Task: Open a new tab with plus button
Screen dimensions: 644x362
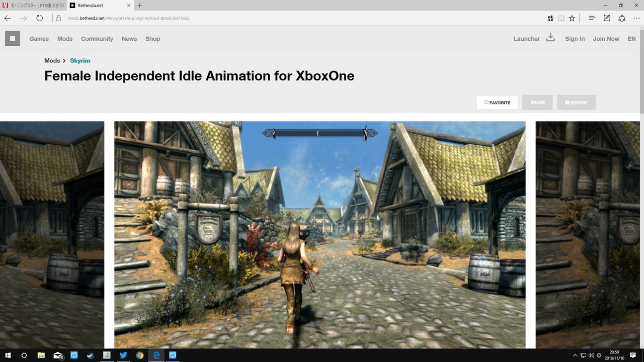Action: coord(139,6)
